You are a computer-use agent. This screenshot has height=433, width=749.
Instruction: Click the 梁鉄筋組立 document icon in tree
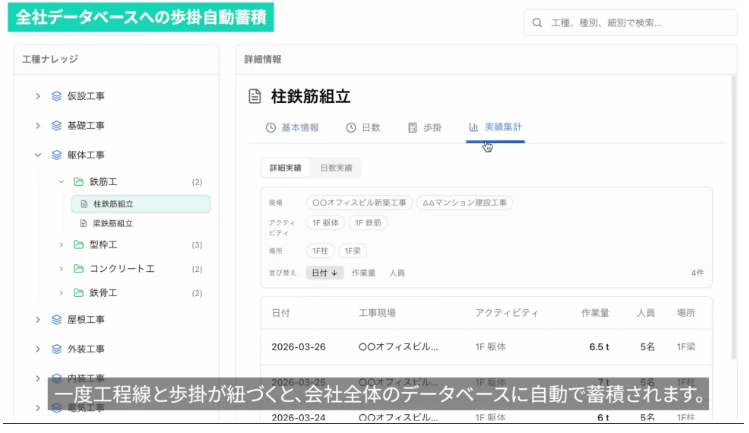(x=83, y=223)
